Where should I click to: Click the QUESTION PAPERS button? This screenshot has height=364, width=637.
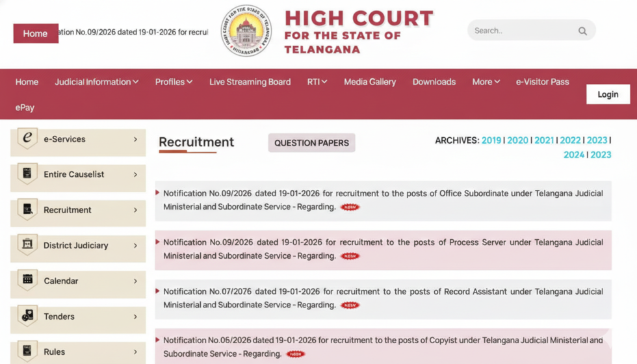(x=311, y=143)
